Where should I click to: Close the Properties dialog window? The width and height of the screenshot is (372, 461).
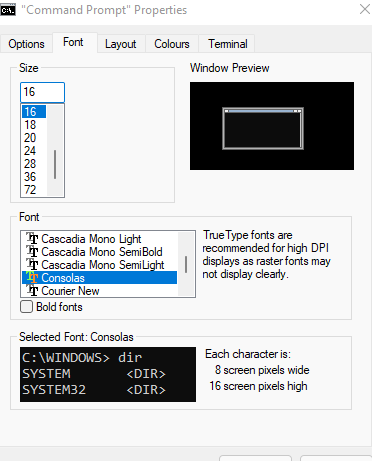365,9
